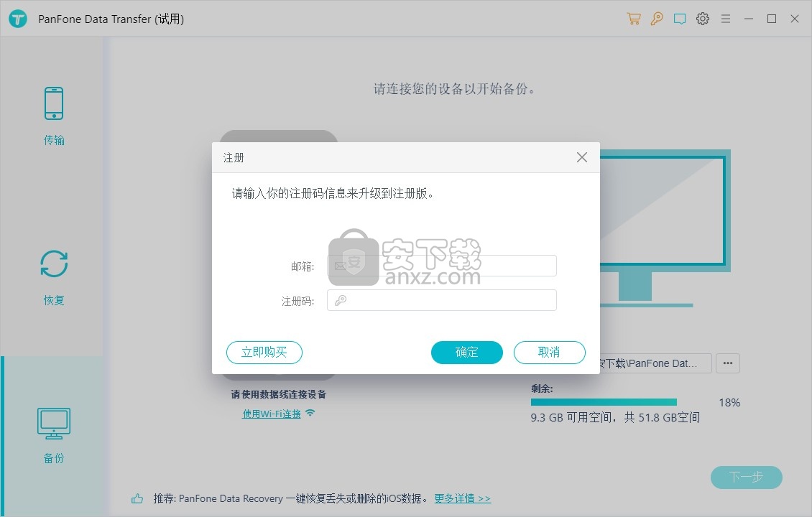
Task: Click the computer monitor illustration
Action: (665, 228)
